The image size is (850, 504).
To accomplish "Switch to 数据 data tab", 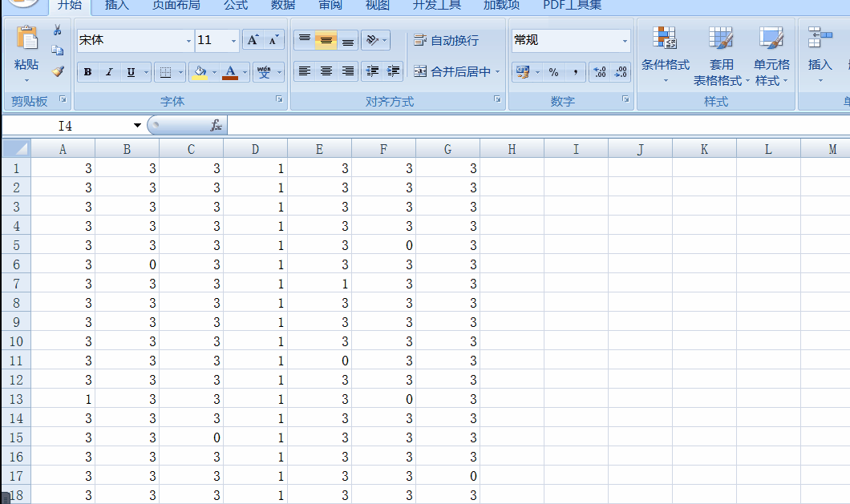I will (x=283, y=6).
